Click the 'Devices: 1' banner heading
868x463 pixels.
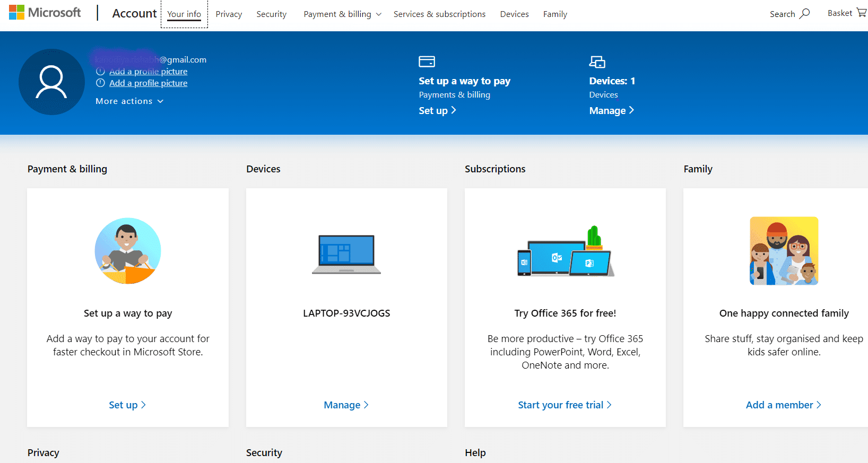coord(612,81)
